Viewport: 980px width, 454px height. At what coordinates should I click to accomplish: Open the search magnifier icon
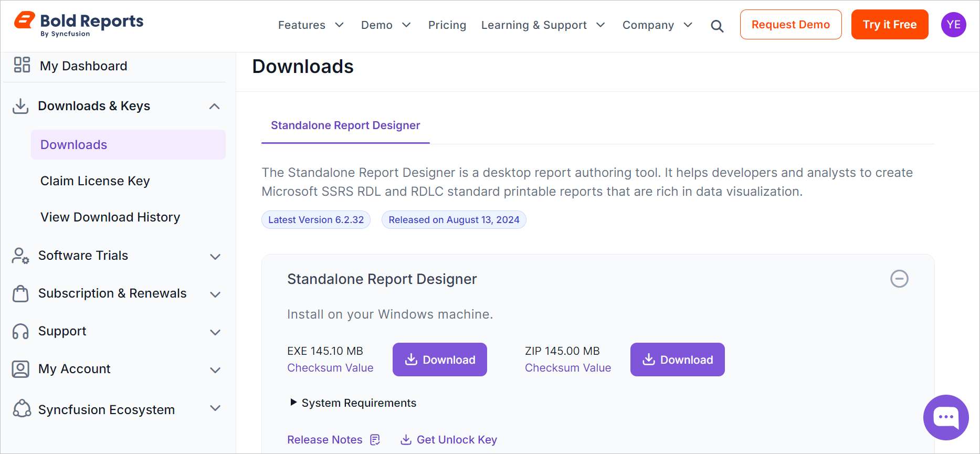coord(717,26)
